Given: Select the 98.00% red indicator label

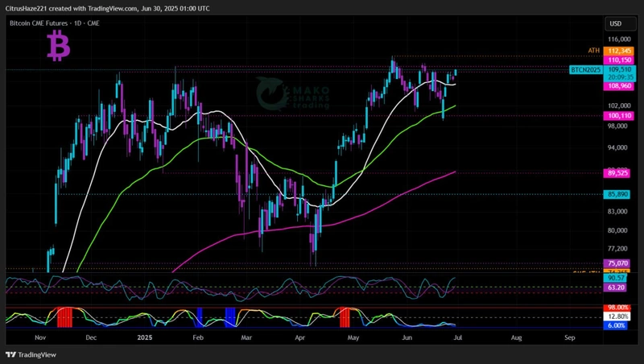Looking at the screenshot, I should coord(618,308).
